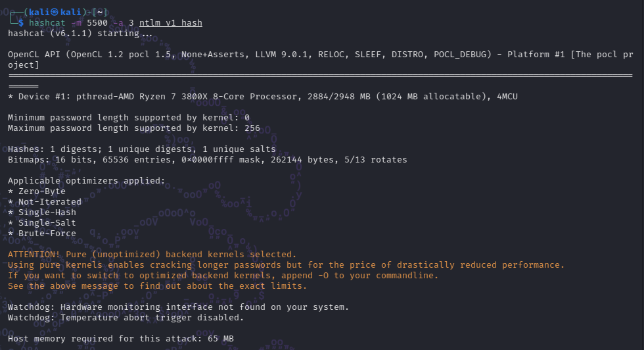Click the dollar sign shell prompt symbol
Image resolution: width=644 pixels, height=350 pixels.
point(21,23)
